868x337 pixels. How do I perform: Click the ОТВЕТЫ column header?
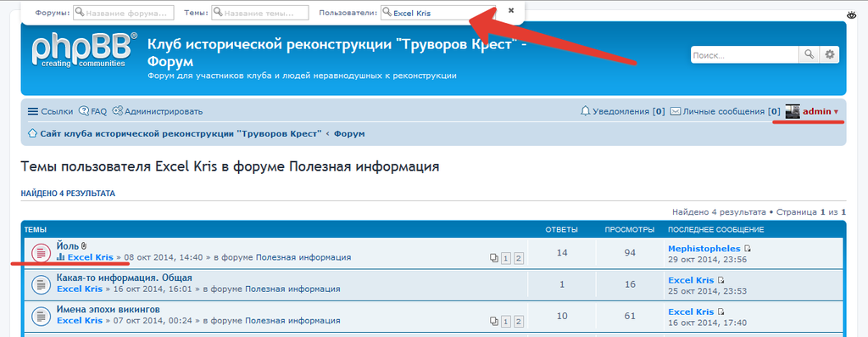coord(562,229)
